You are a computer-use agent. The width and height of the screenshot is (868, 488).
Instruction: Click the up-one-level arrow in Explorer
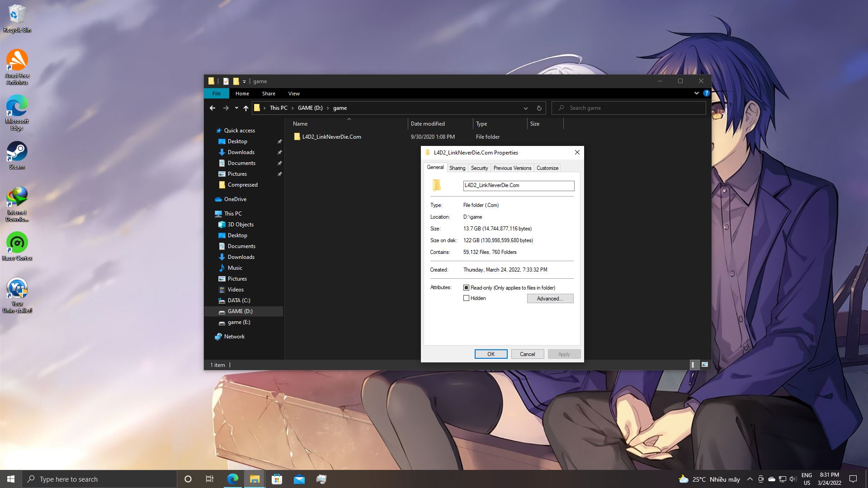pyautogui.click(x=245, y=108)
